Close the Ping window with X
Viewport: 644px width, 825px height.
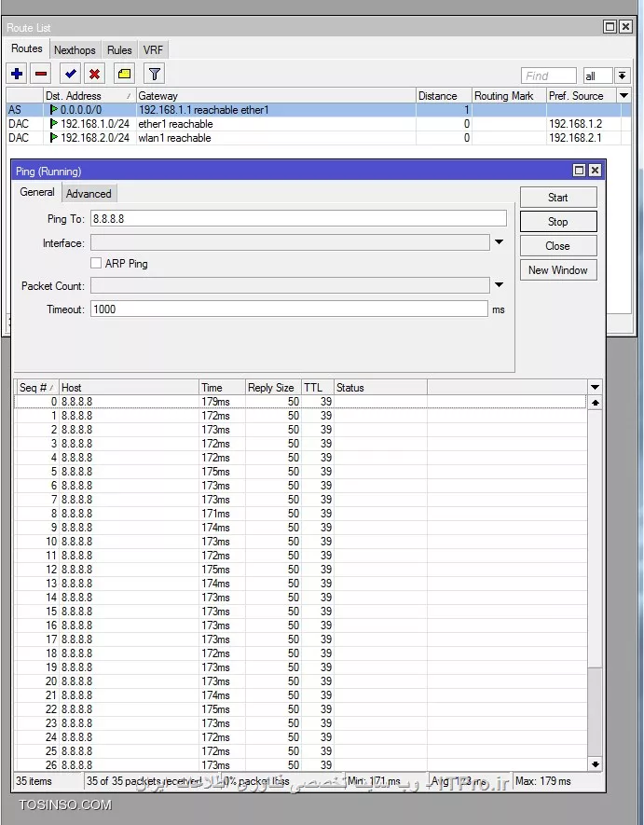pyautogui.click(x=595, y=170)
